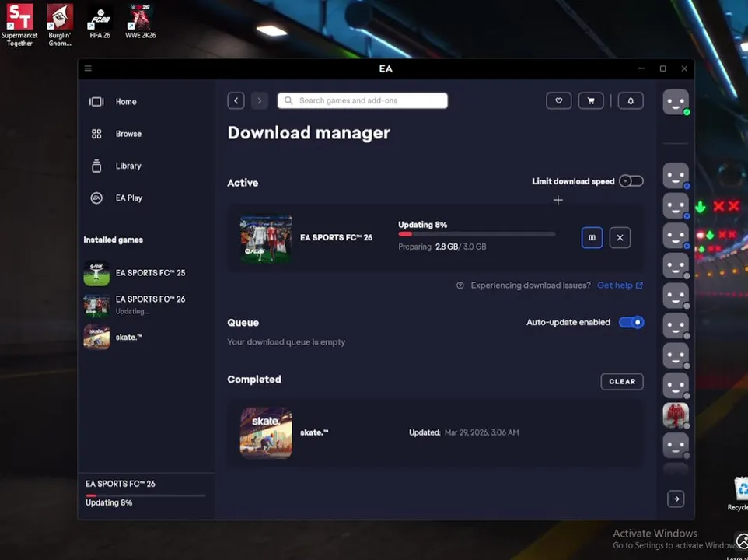Click the skate. title in Completed

pos(314,432)
